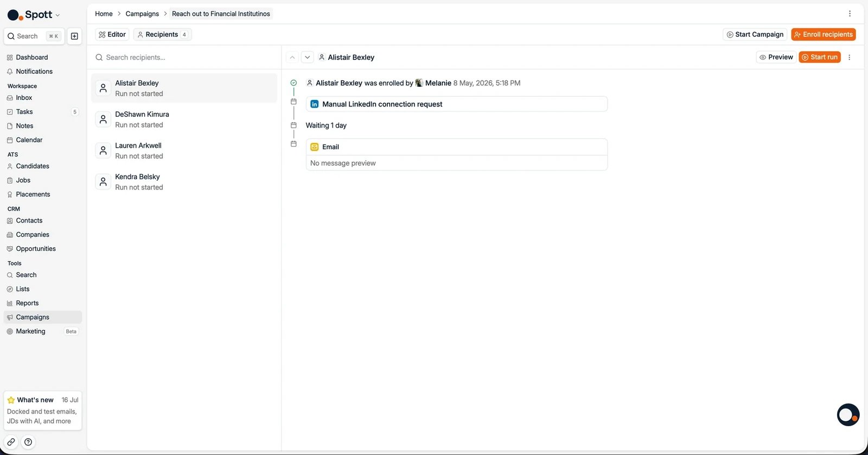Open CRM Contacts
The height and width of the screenshot is (455, 868).
point(42,220)
